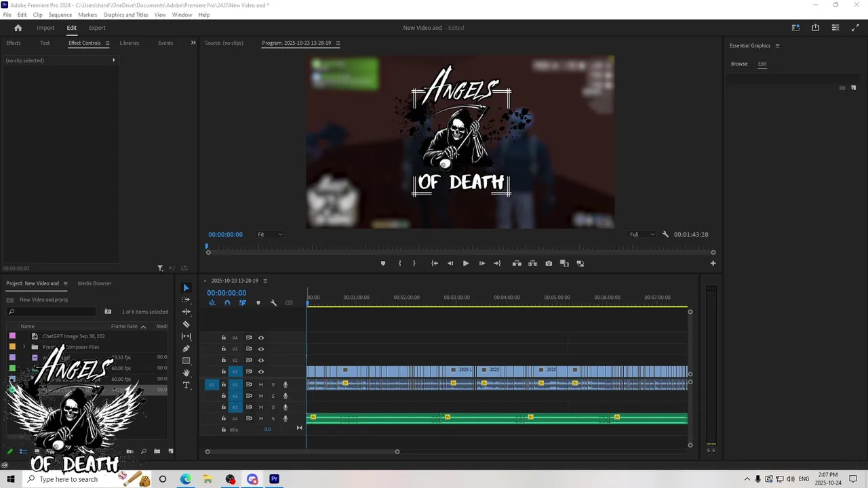This screenshot has width=868, height=488.
Task: Mute audio track A1
Action: click(261, 384)
